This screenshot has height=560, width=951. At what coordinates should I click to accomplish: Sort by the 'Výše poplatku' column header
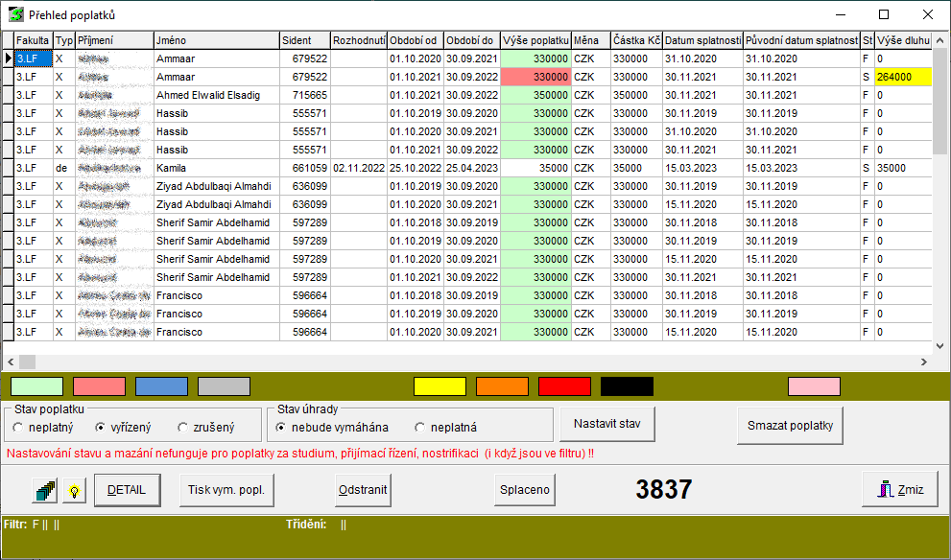click(535, 40)
